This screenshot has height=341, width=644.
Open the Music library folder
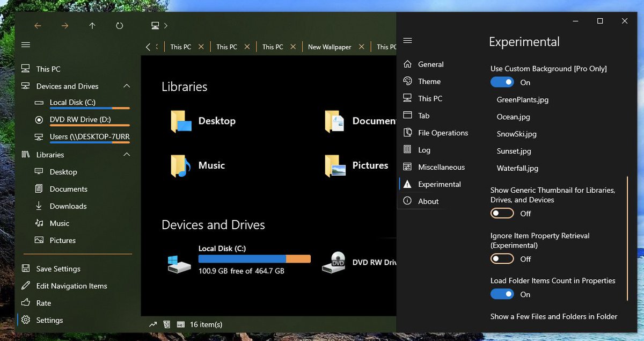[x=199, y=165]
